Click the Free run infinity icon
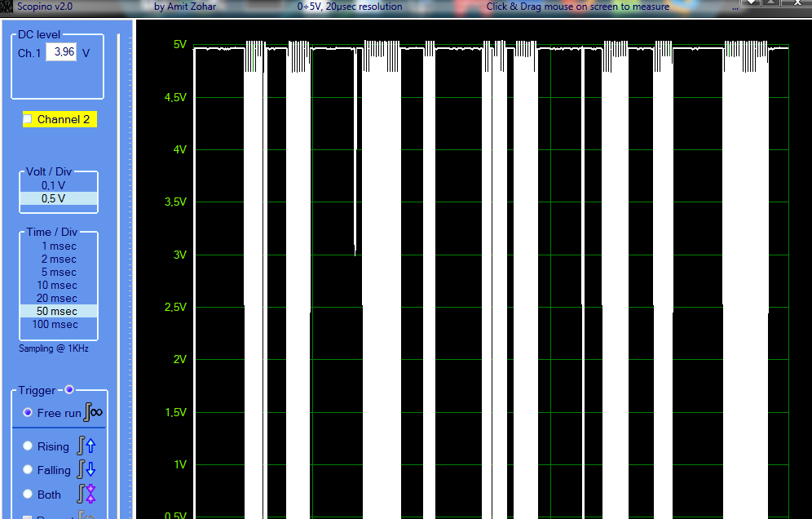 click(93, 413)
